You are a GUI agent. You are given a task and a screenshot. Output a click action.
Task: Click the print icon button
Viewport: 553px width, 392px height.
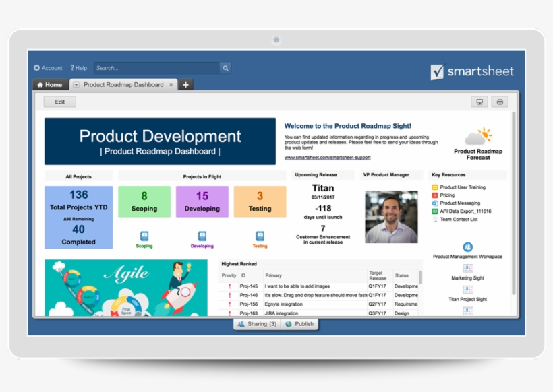point(500,102)
